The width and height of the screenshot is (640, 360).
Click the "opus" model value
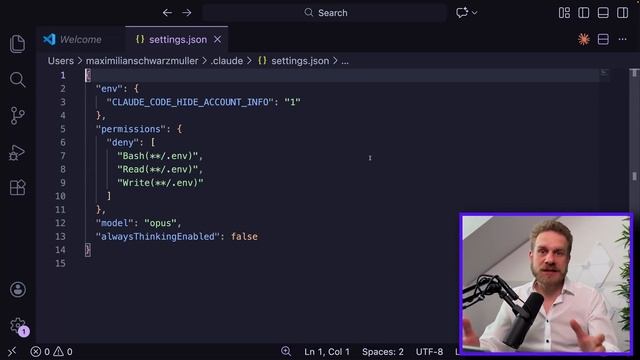tap(160, 223)
